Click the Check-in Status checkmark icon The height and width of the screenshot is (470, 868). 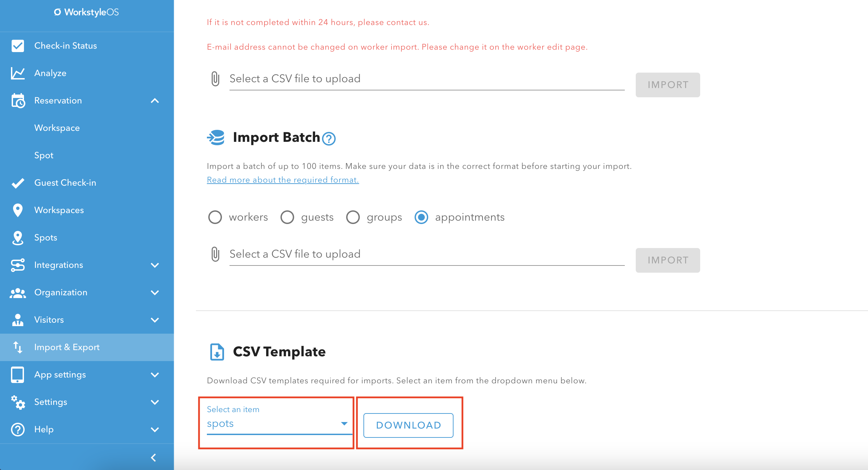(x=18, y=46)
